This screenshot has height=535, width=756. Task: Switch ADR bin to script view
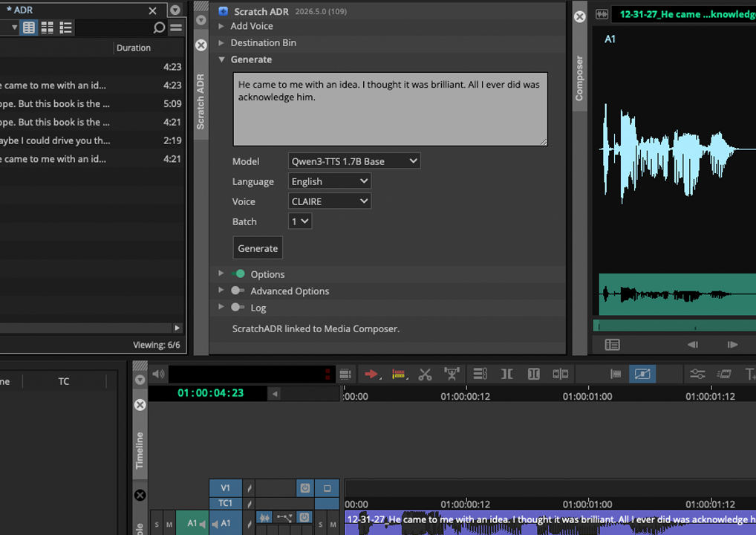click(65, 27)
